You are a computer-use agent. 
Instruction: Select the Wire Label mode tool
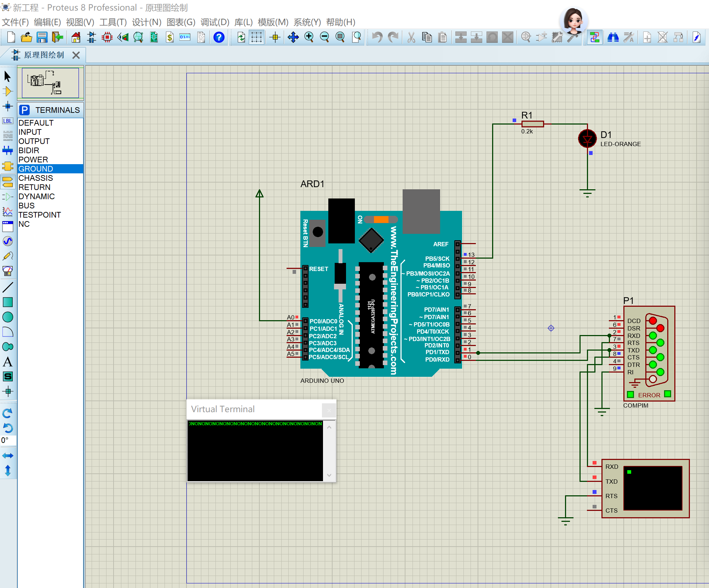(x=7, y=121)
